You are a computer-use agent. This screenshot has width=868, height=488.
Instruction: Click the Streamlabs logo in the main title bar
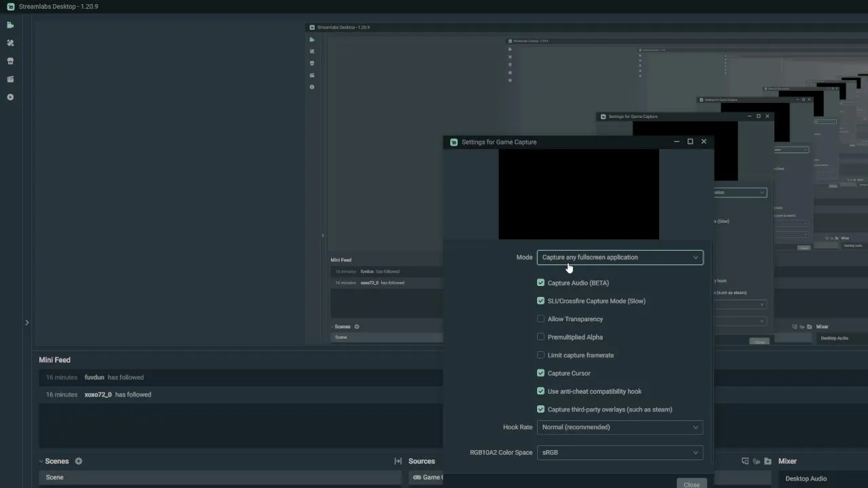10,7
